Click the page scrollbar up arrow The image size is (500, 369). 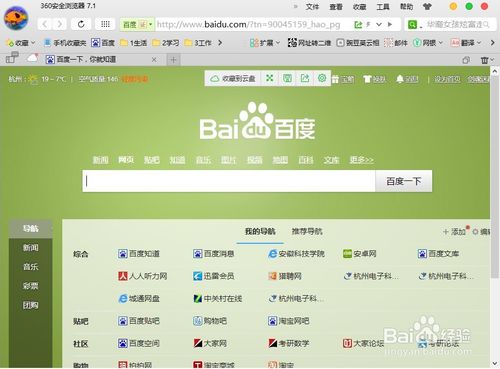tap(495, 71)
